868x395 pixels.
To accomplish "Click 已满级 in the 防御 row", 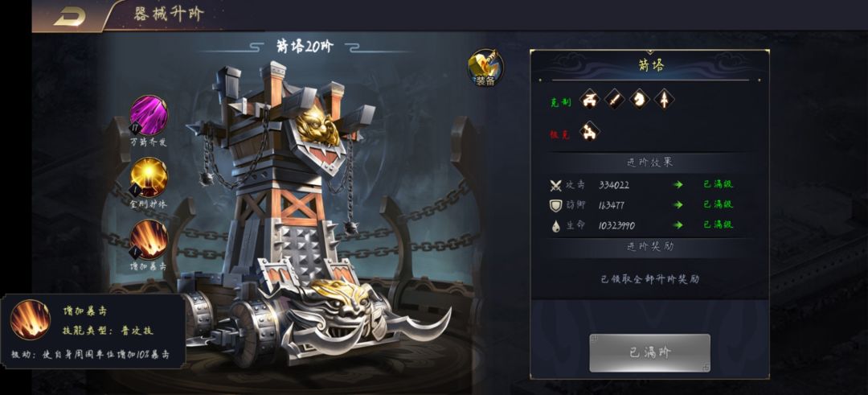I will pyautogui.click(x=718, y=204).
